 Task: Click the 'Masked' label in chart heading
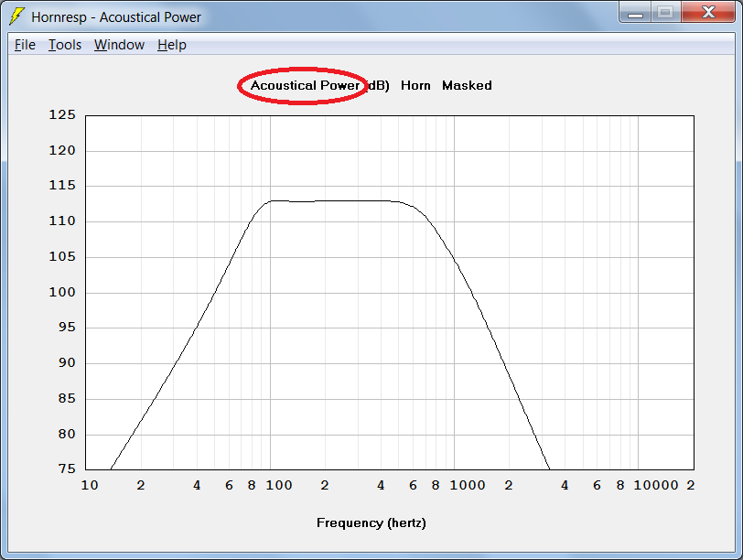point(467,86)
